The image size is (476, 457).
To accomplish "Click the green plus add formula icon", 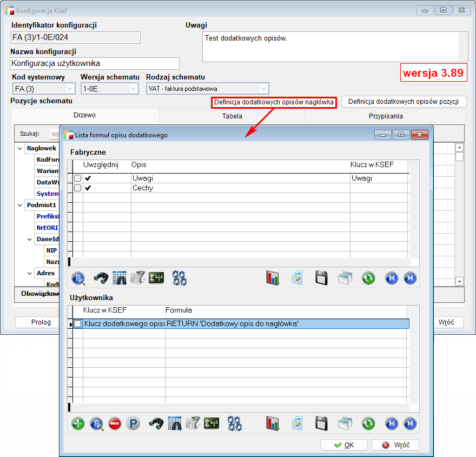I will [78, 423].
